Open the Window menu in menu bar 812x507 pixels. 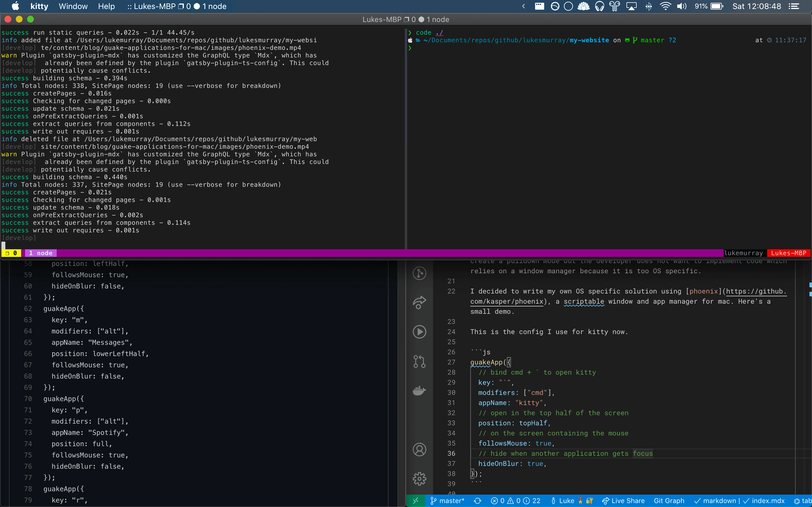(x=73, y=6)
